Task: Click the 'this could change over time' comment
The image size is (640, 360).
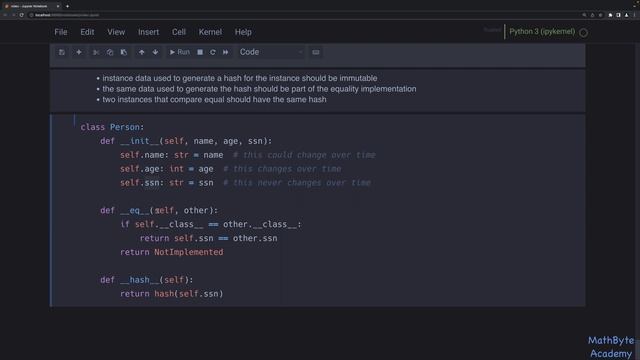Action: [304, 155]
